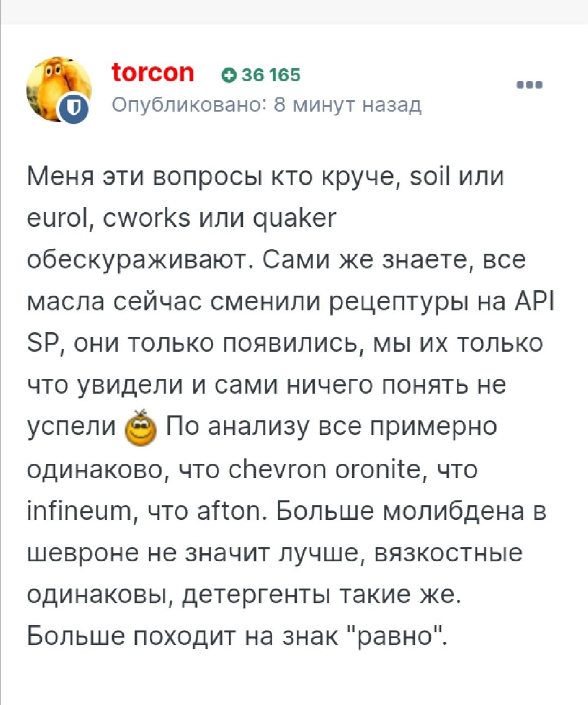Screen dimensions: 588x705
Task: Click the green plus reputation icon
Action: coord(229,75)
